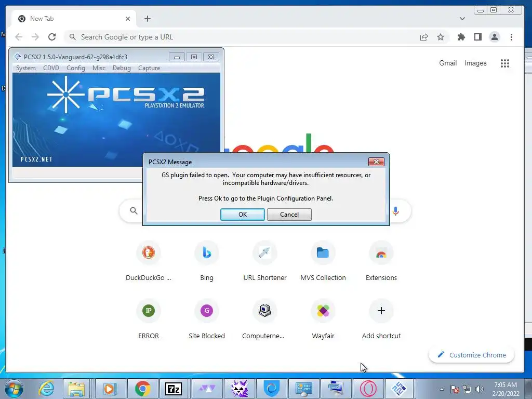
Task: Click OK in the PCSX2 Message dialog
Action: [x=242, y=215]
